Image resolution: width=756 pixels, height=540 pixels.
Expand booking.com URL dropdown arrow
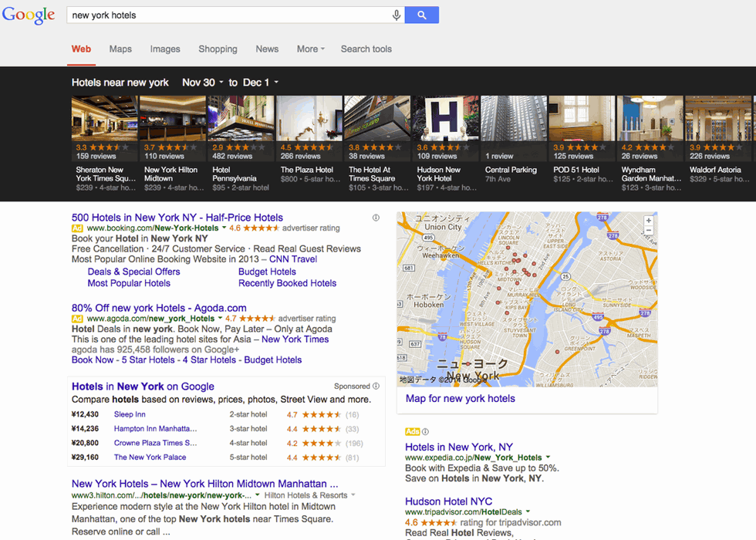pyautogui.click(x=224, y=228)
